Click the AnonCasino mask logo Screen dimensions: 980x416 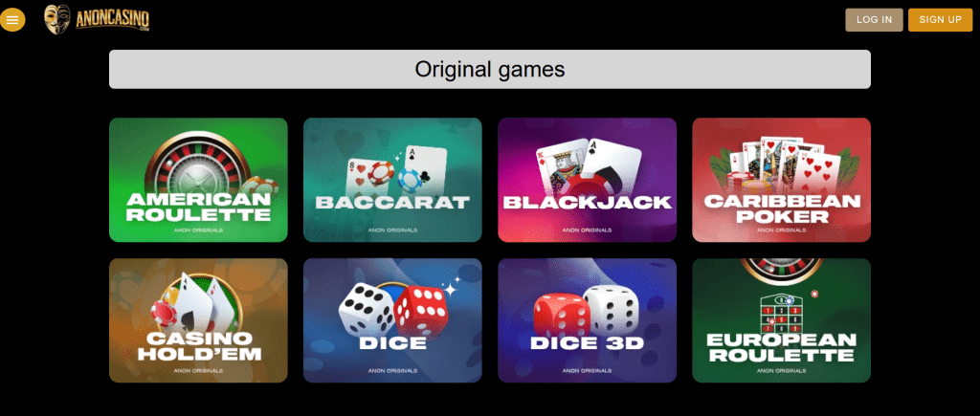point(56,19)
